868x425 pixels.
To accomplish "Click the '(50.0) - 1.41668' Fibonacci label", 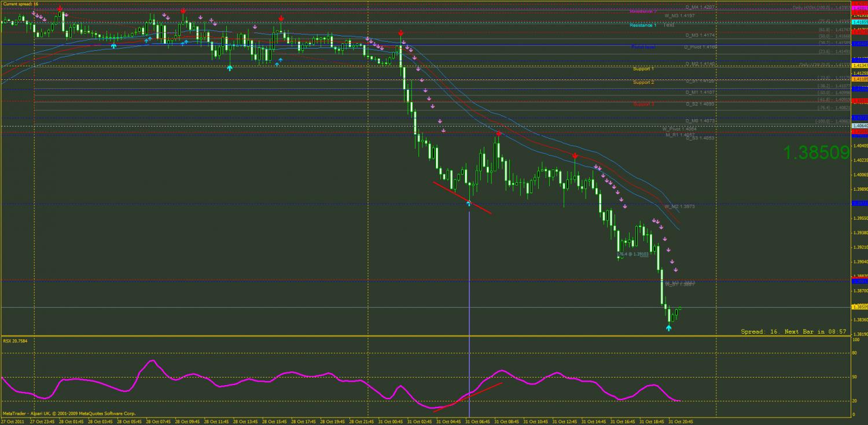I will [834, 36].
